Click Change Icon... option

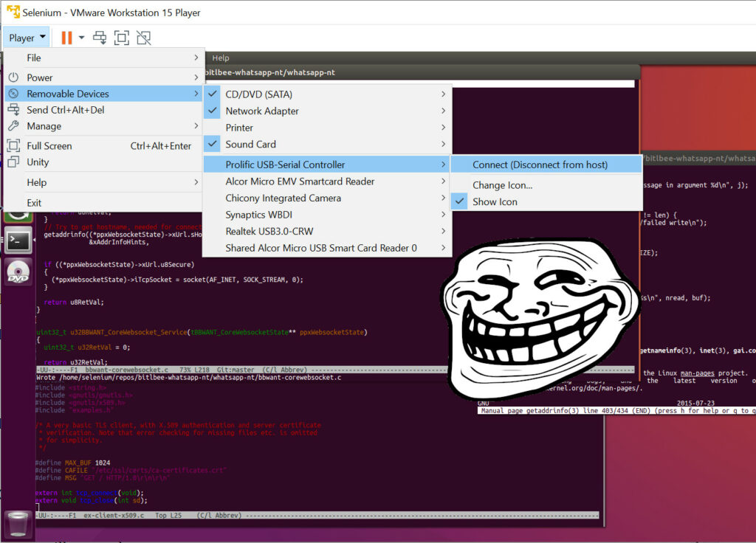546,185
